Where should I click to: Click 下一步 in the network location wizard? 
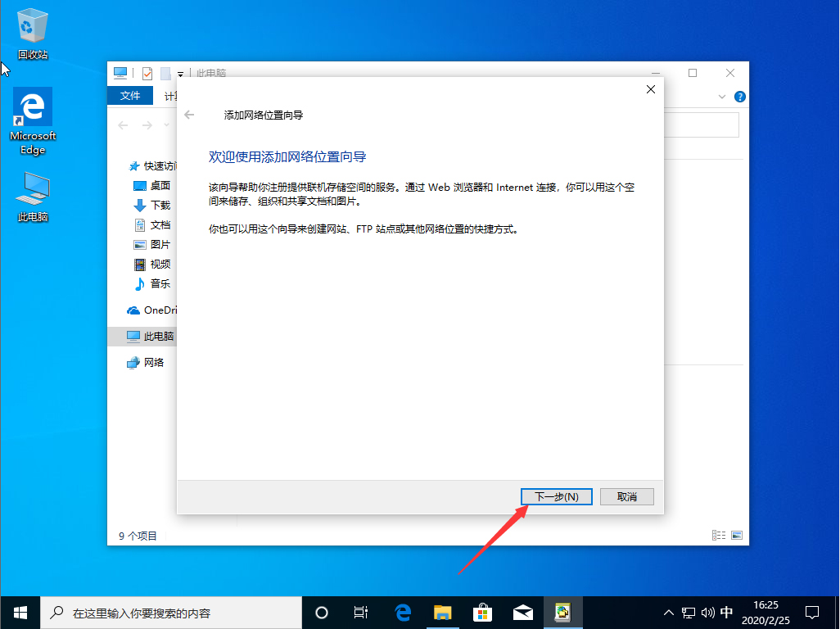(x=556, y=496)
